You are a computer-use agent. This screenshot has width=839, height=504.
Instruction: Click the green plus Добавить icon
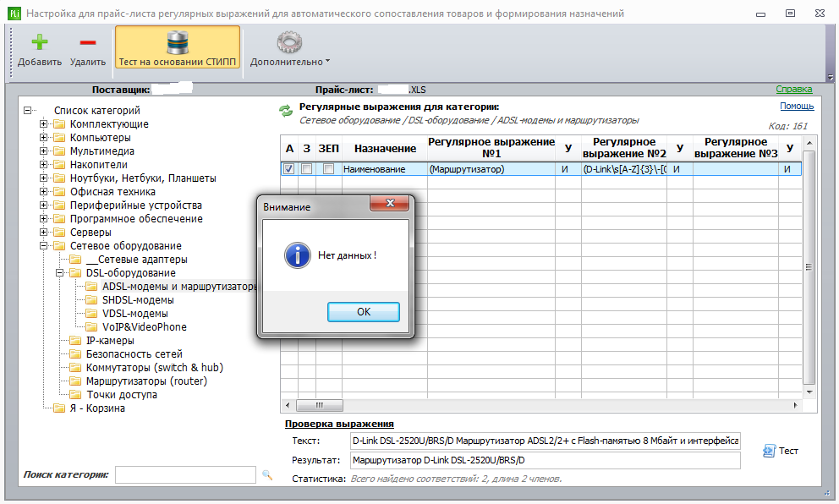(40, 42)
